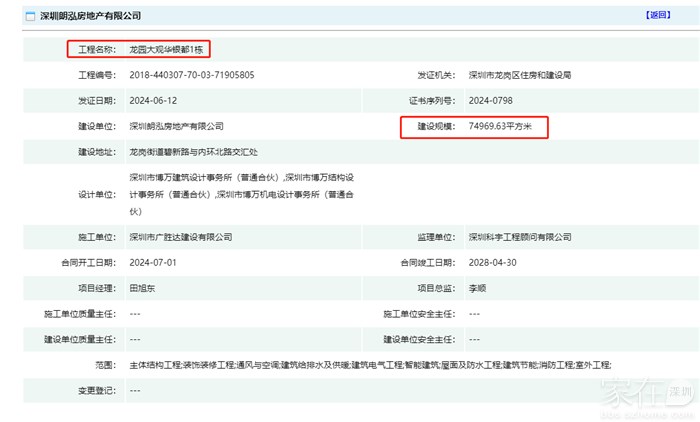
Task: Select project manager name 田旭东
Action: (145, 288)
